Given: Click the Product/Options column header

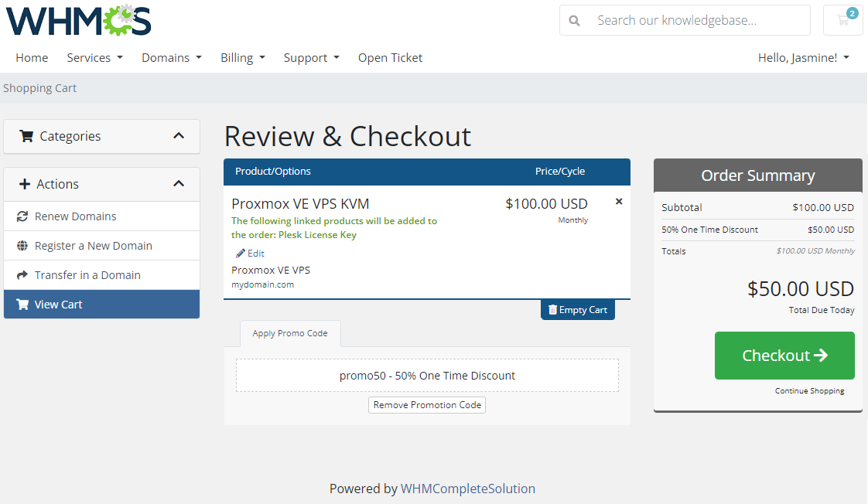Looking at the screenshot, I should point(273,172).
